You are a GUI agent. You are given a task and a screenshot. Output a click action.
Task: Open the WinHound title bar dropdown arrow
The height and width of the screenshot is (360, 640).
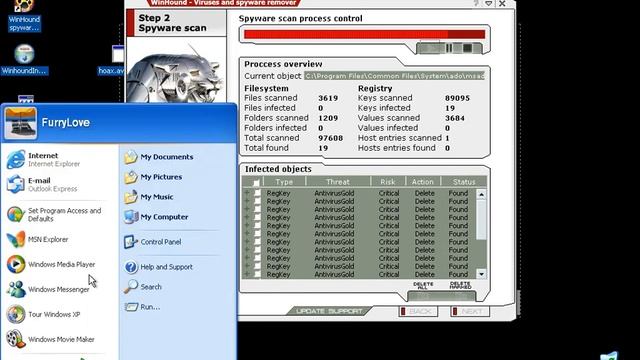[489, 3]
